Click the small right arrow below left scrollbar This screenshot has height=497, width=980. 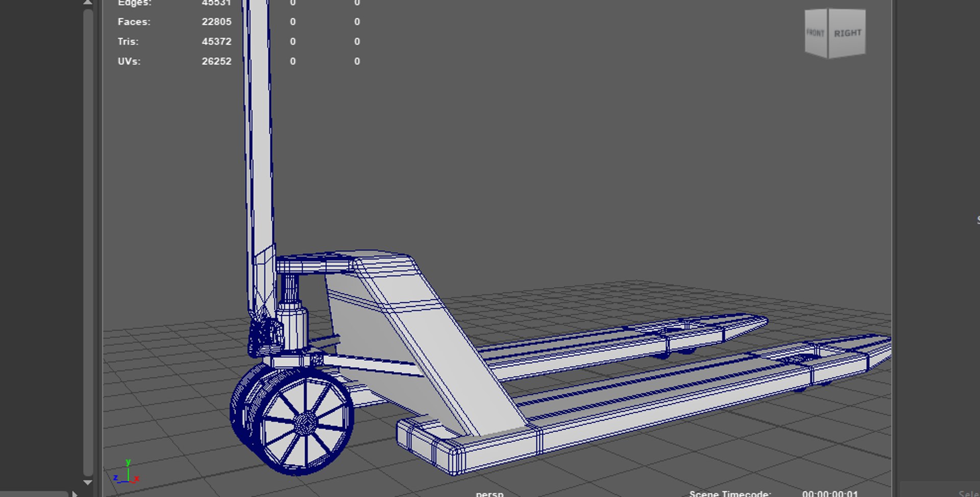pos(75,494)
